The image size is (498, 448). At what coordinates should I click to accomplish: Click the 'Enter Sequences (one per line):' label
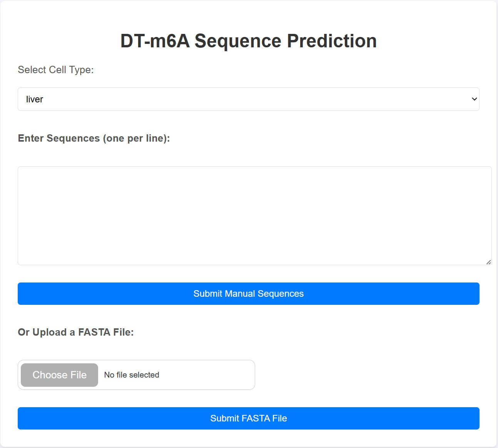(94, 138)
